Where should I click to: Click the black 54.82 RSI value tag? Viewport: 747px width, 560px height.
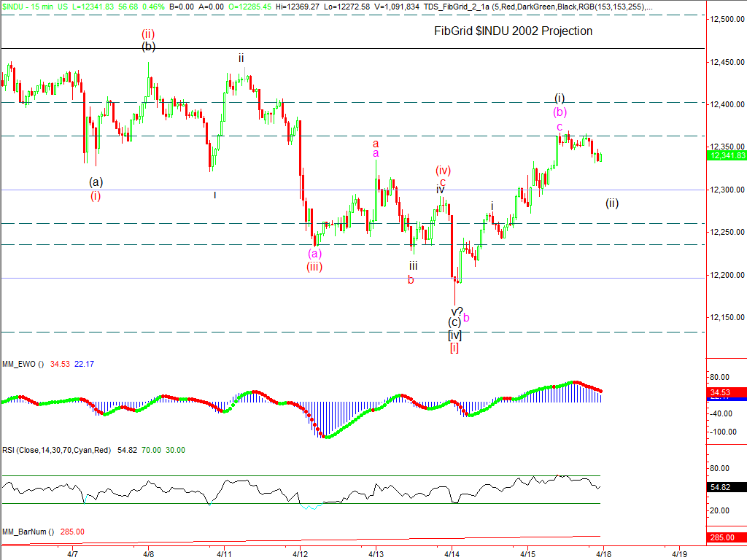point(727,487)
